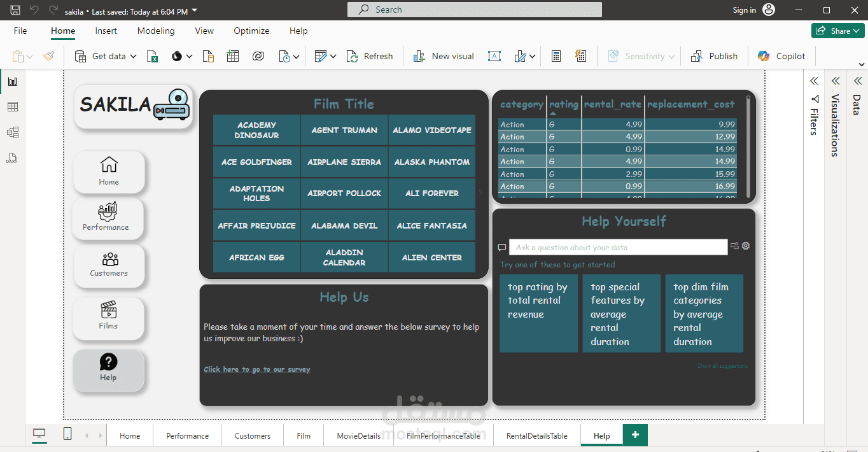Select the 'ALASKA PHANTOM' film tile
The width and height of the screenshot is (868, 452).
[x=432, y=162]
